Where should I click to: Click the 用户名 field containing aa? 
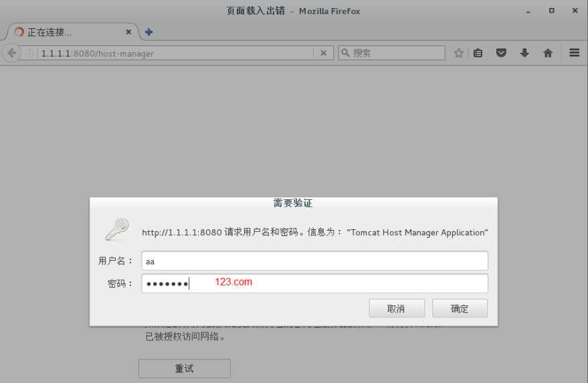click(314, 261)
